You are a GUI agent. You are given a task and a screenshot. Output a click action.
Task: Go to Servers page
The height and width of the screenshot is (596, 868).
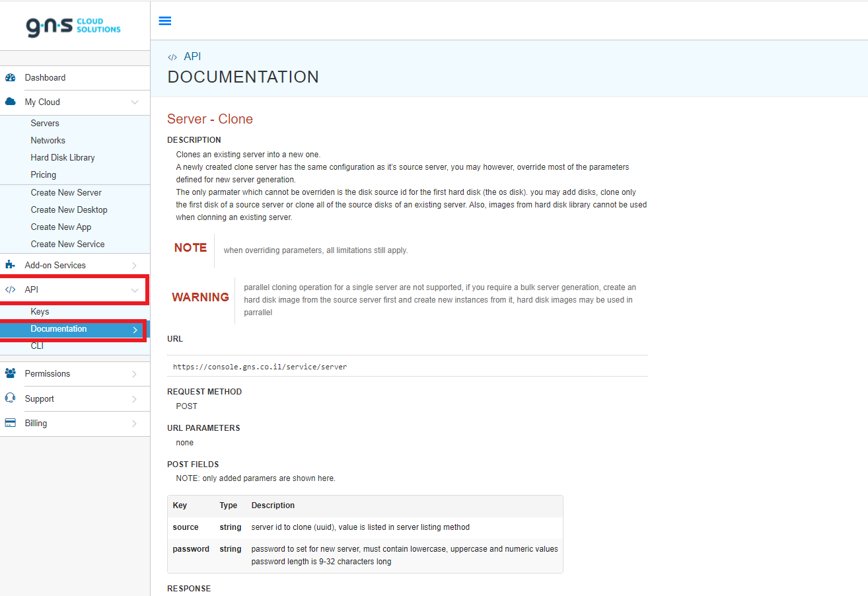[x=45, y=123]
